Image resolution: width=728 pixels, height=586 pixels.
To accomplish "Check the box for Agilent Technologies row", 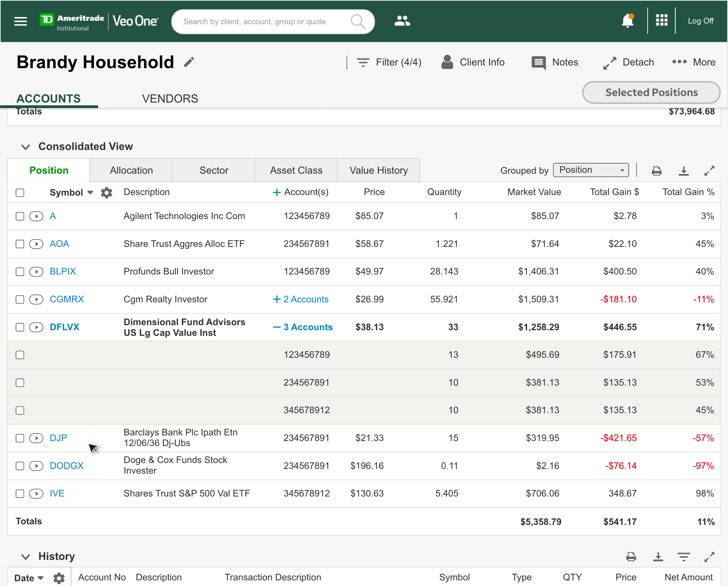I will pos(20,216).
